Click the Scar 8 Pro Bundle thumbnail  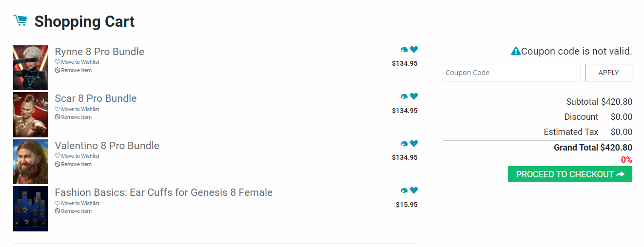(x=30, y=114)
